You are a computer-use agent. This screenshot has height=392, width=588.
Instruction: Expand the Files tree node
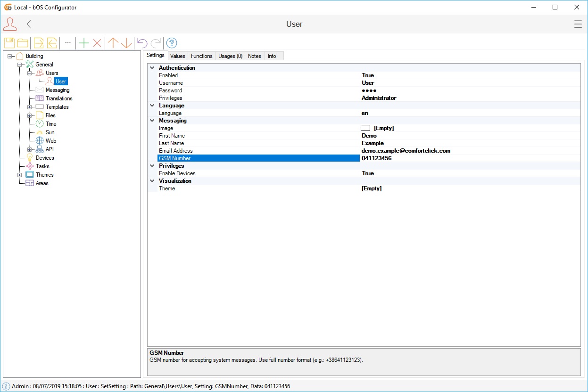click(x=30, y=116)
